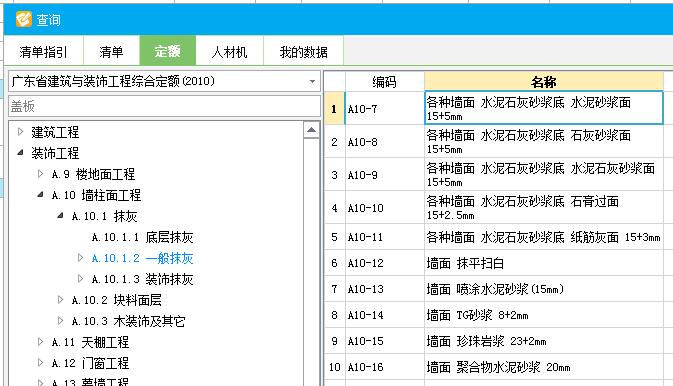Screen dimensions: 673x386
Task: Select code cell A10-15
Action: pos(385,341)
